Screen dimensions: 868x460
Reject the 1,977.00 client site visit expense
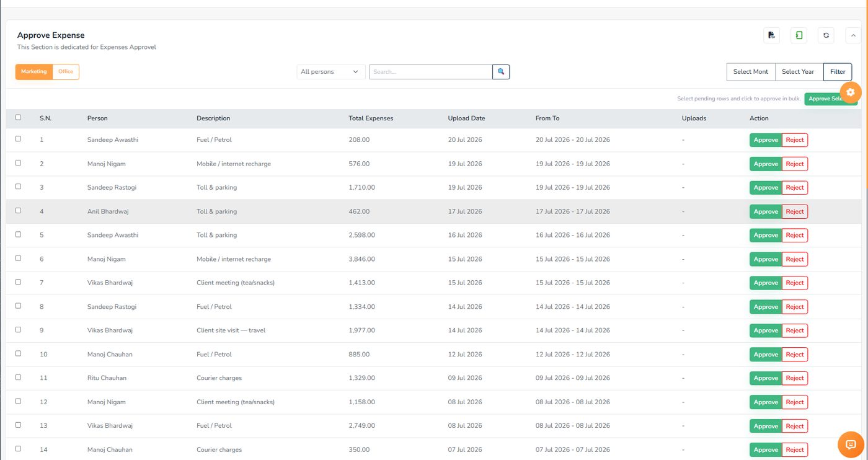(795, 331)
